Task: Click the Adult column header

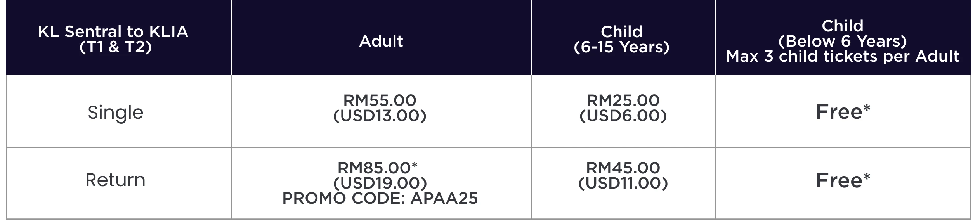Action: (381, 41)
